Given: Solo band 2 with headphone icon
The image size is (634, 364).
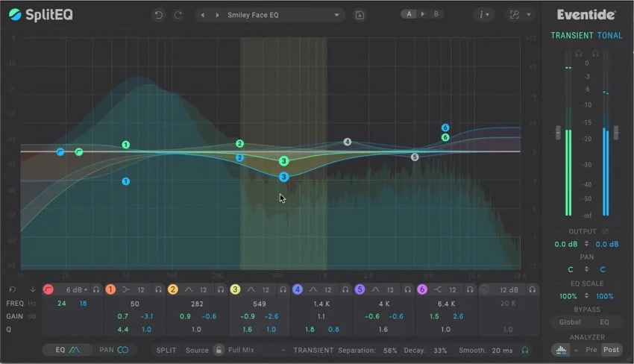Looking at the screenshot, I should (221, 289).
